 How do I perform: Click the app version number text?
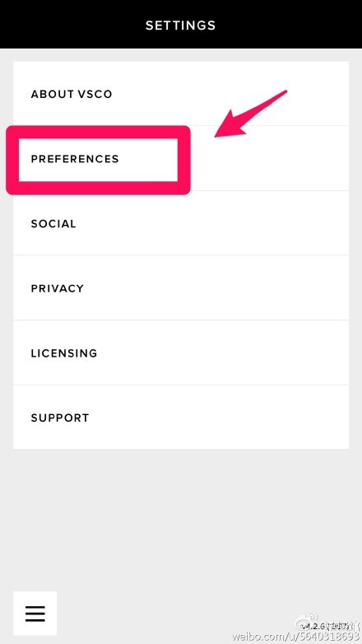[x=327, y=627]
